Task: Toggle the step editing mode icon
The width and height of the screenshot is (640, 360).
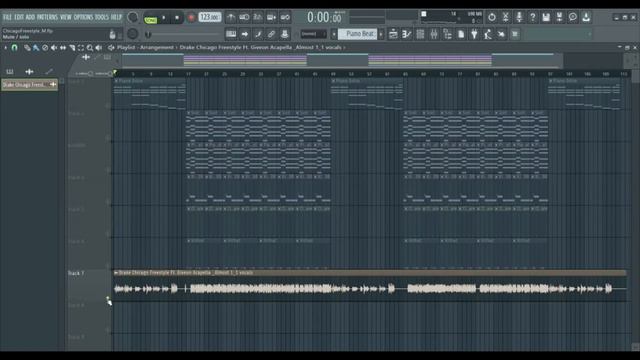Action: pyautogui.click(x=258, y=34)
